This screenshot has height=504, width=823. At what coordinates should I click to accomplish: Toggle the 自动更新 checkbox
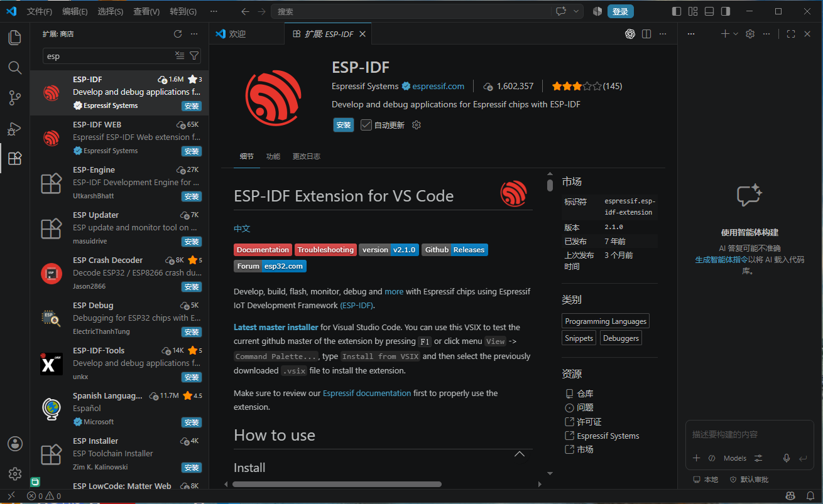pyautogui.click(x=366, y=125)
